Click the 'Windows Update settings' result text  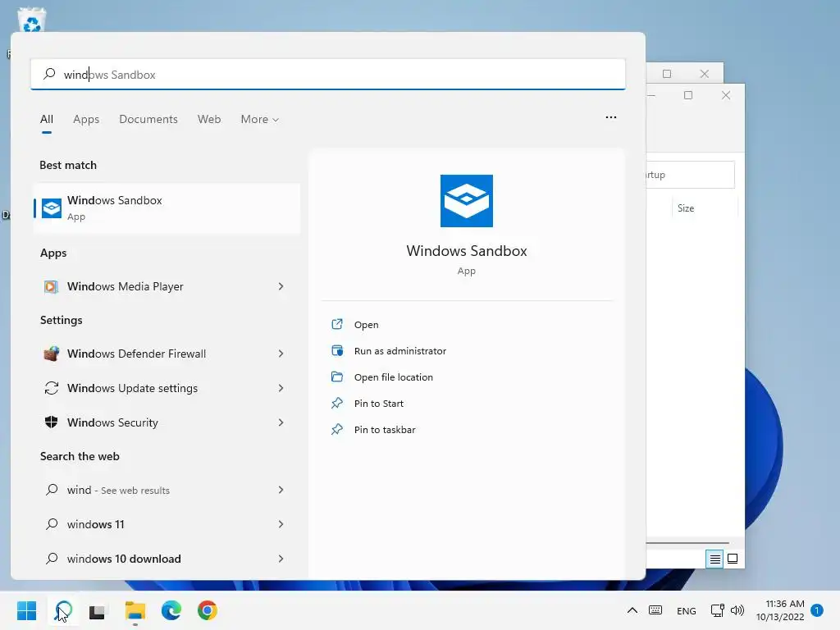coord(132,388)
